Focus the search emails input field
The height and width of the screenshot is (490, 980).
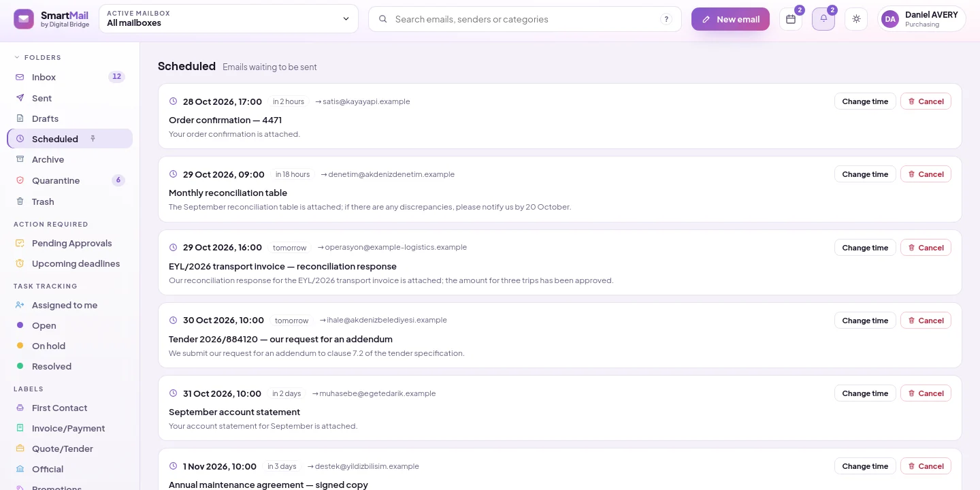(x=524, y=19)
